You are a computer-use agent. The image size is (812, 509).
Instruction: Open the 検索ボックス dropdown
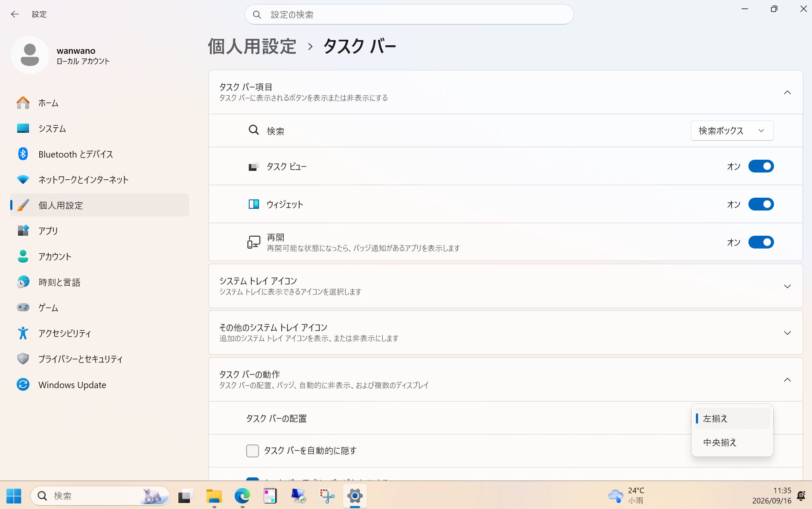pyautogui.click(x=732, y=131)
